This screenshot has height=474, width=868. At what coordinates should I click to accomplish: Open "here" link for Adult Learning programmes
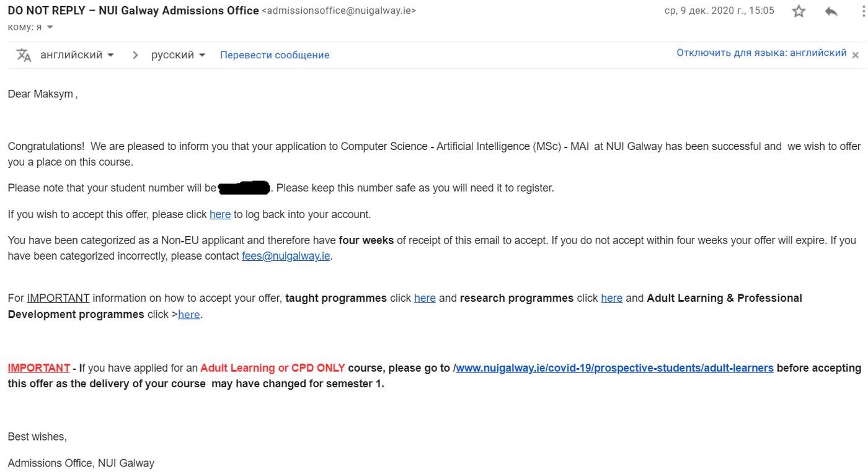[189, 315]
